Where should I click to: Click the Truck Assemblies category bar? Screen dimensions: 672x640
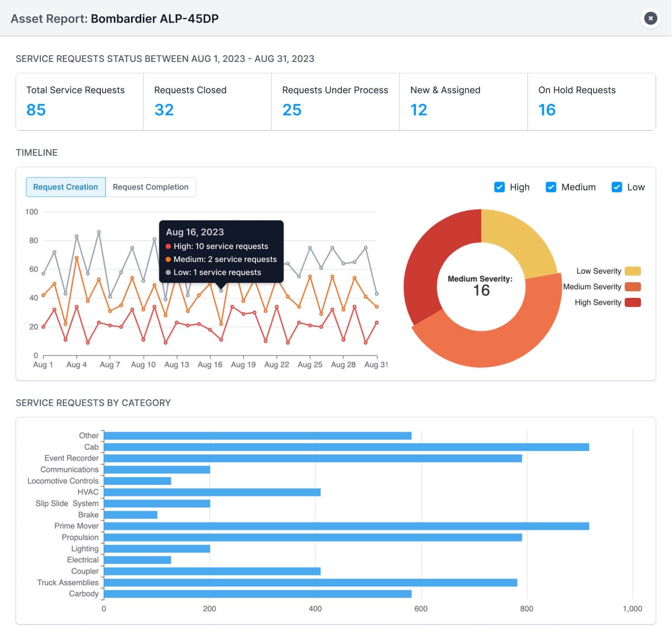311,582
